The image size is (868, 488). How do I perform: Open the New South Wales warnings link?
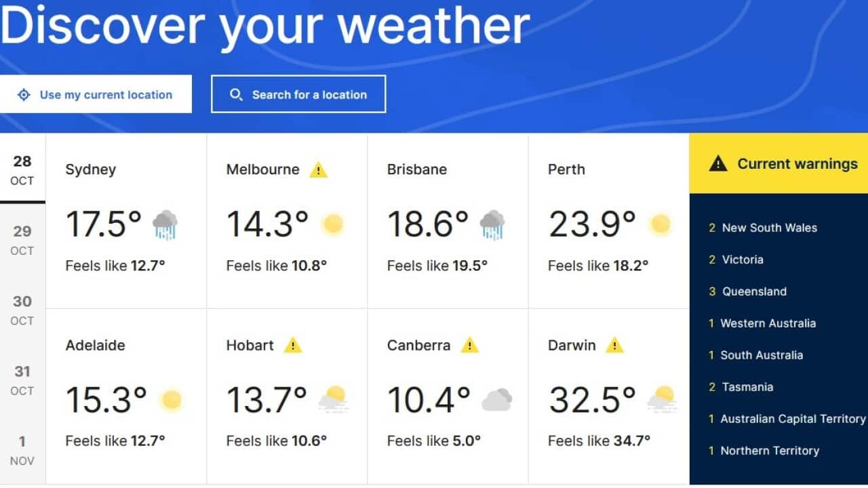770,228
